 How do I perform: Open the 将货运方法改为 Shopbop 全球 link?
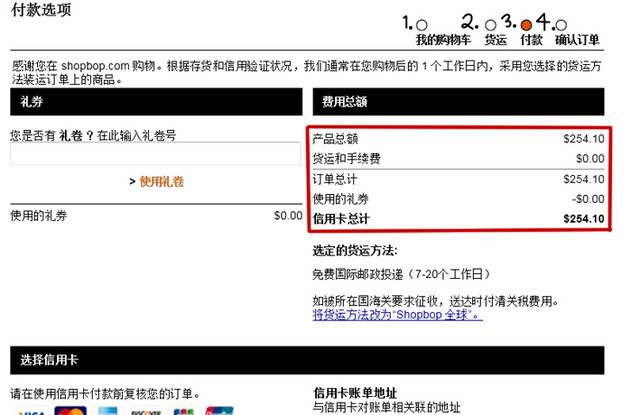pos(398,315)
